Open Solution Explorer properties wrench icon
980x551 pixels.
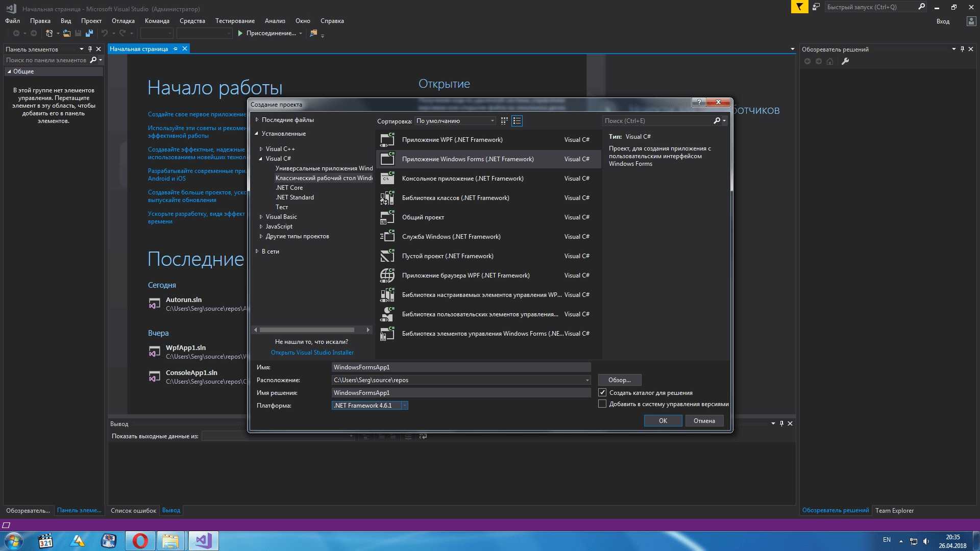[845, 61]
